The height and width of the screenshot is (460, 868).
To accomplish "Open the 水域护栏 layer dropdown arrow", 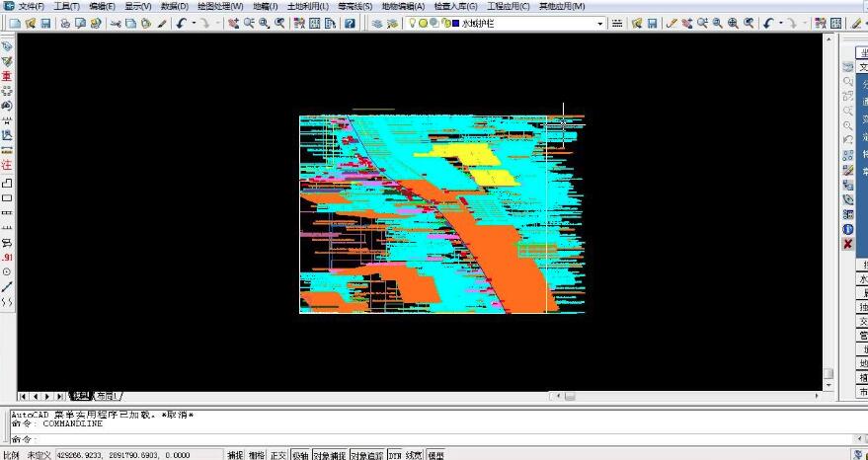I will coord(600,24).
